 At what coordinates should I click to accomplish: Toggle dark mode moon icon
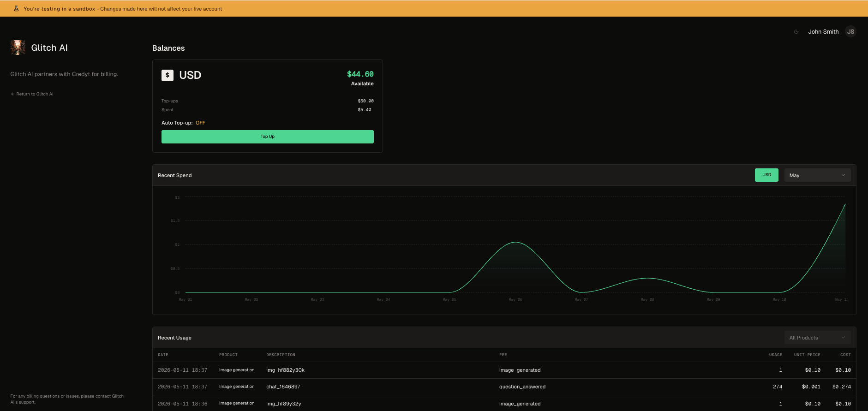[796, 32]
